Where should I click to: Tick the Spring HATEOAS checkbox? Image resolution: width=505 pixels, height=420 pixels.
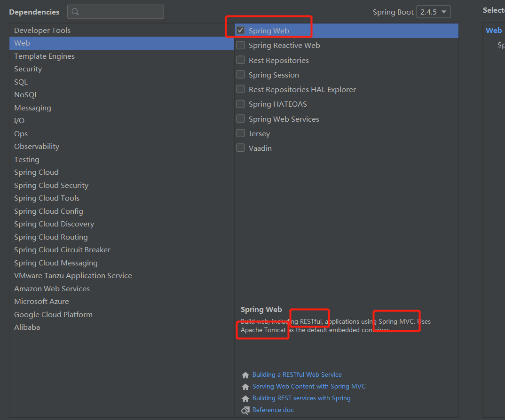[x=241, y=104]
